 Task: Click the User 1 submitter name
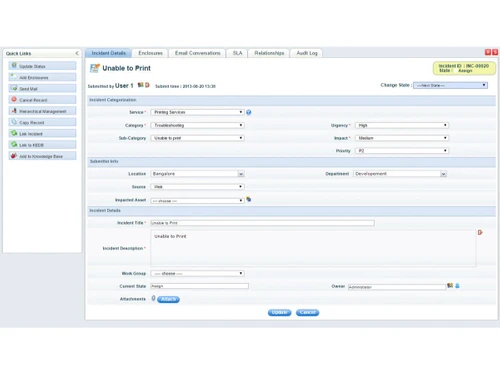click(124, 86)
